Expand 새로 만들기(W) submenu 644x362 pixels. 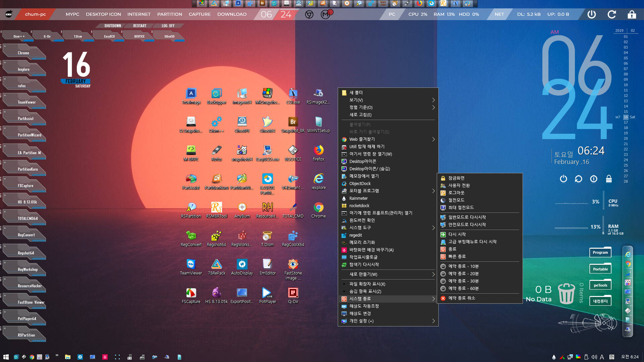388,274
